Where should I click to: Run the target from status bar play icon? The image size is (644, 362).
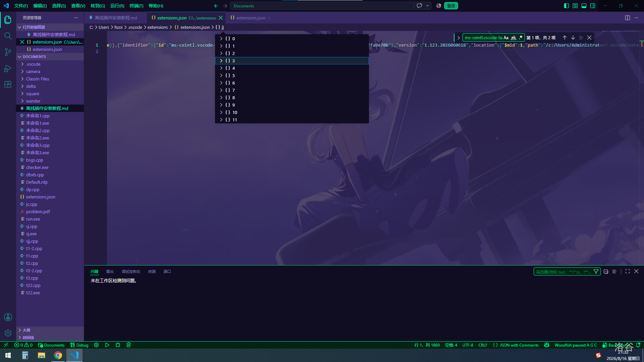tap(107, 345)
